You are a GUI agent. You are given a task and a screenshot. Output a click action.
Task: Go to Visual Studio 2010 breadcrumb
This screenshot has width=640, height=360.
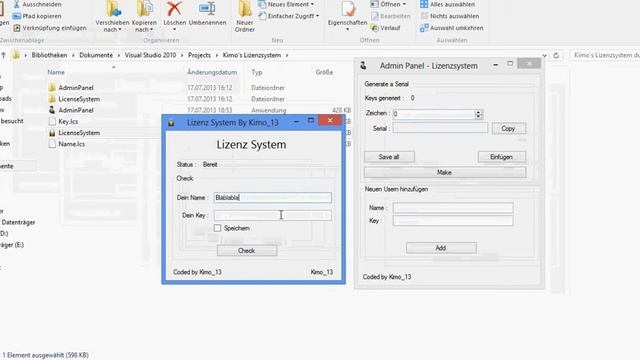pos(150,55)
